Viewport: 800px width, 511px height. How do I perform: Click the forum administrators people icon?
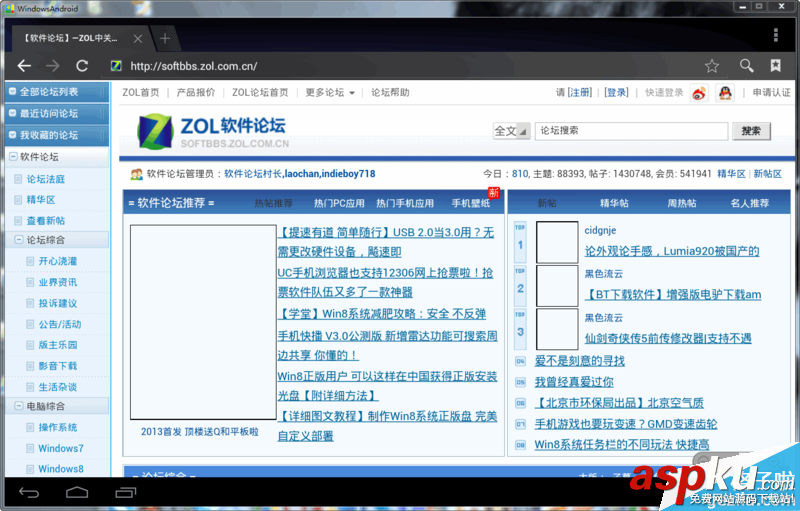click(x=136, y=174)
